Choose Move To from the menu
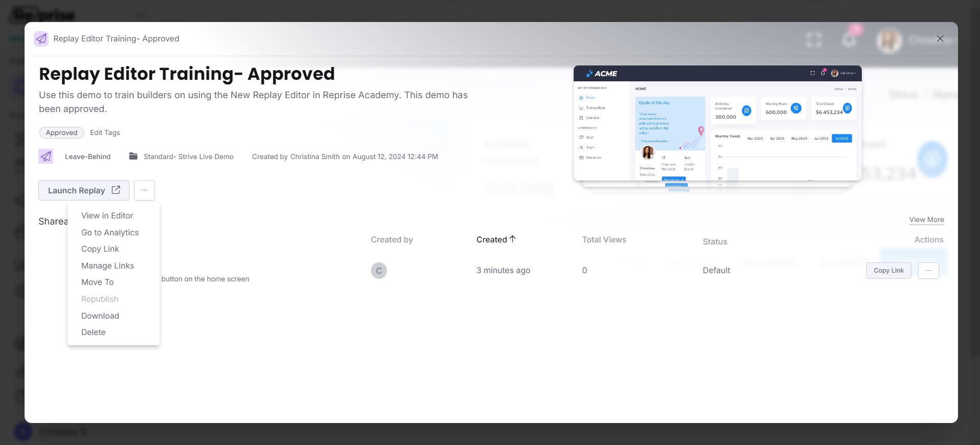 (x=97, y=282)
